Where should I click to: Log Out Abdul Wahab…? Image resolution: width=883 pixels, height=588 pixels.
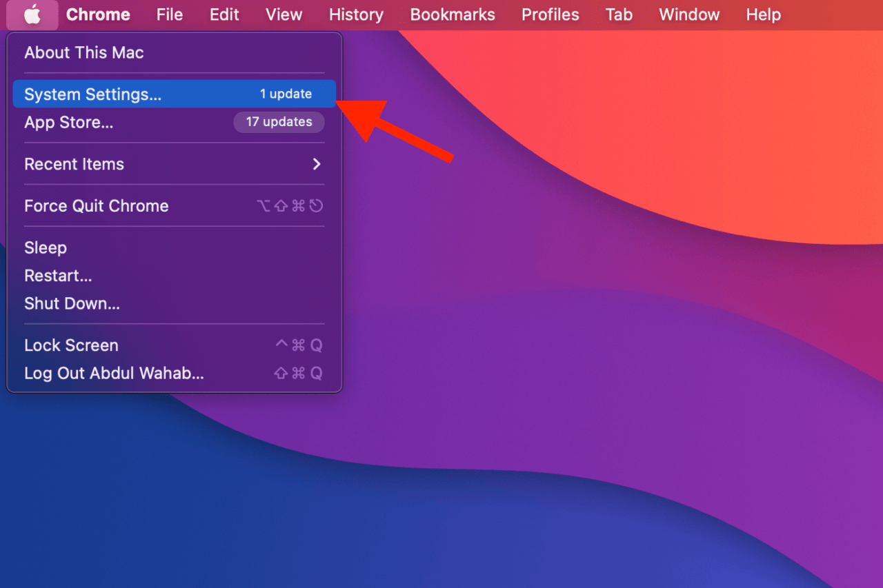[174, 373]
